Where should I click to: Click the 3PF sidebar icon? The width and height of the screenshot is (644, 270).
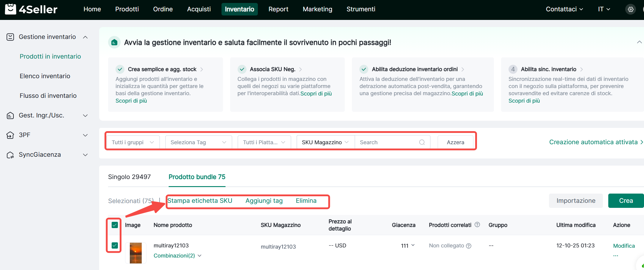[10, 135]
